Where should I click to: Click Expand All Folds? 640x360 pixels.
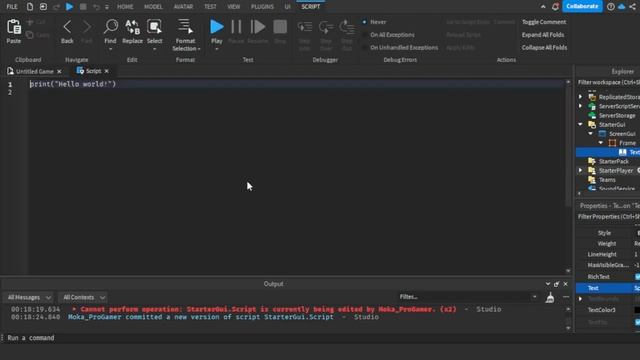(x=543, y=35)
